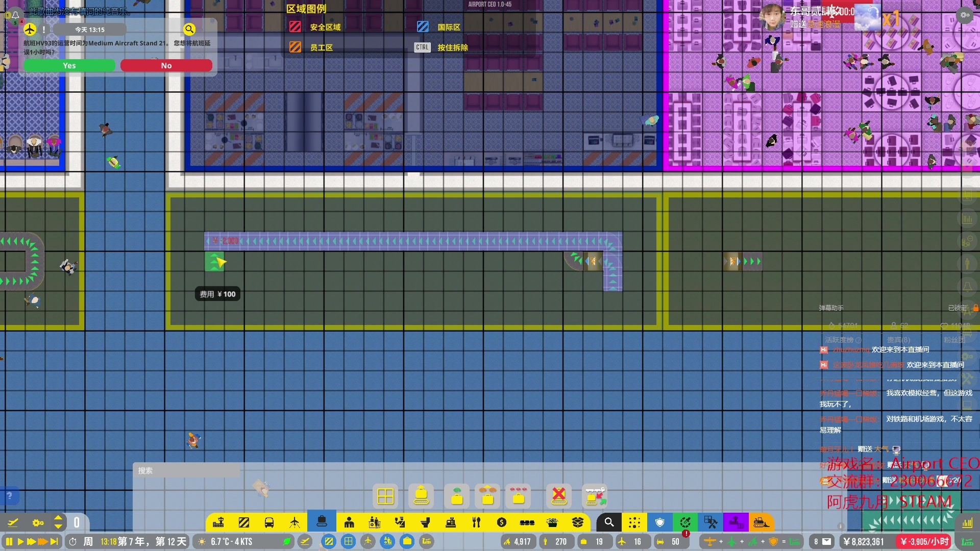Screen dimensions: 980x551
Task: Click the floor level down arrow
Action: coord(58,526)
